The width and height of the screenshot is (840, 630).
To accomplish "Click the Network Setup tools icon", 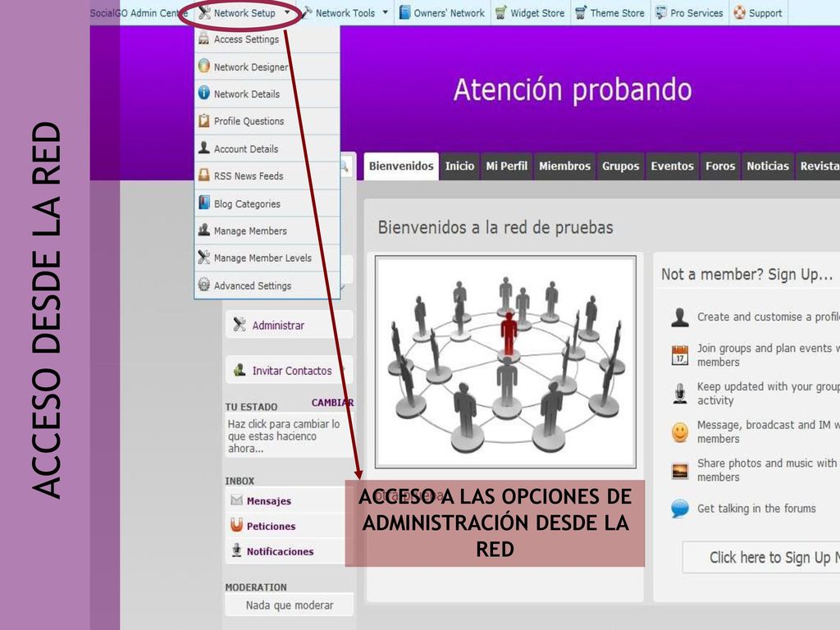I will pos(204,12).
